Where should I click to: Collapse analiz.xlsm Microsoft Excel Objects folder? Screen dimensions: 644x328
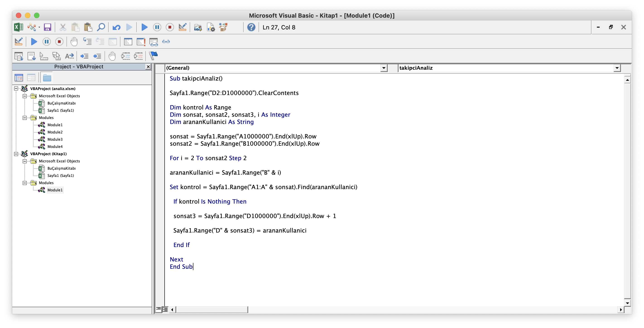click(x=24, y=96)
